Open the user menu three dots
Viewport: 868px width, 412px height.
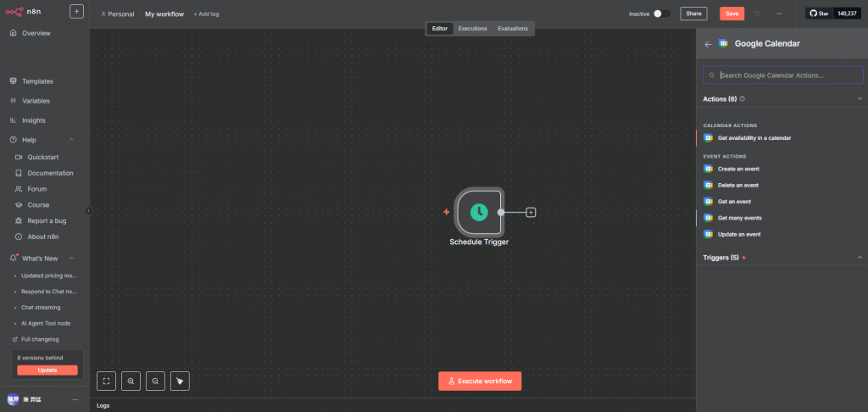coord(75,400)
